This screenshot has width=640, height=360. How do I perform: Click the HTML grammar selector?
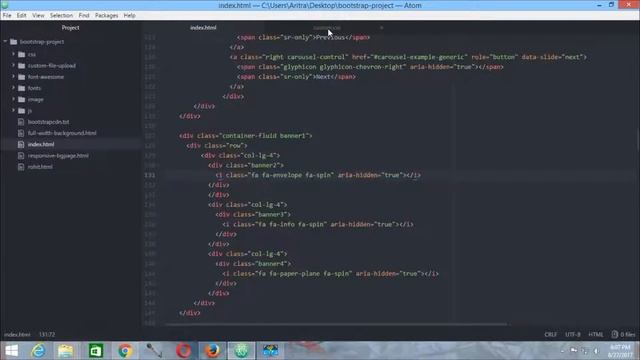click(596, 334)
